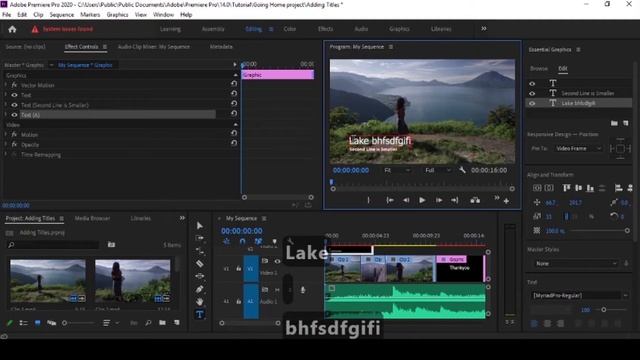Switch to the Browse tab in Essential Graphics
The width and height of the screenshot is (640, 360).
(539, 69)
